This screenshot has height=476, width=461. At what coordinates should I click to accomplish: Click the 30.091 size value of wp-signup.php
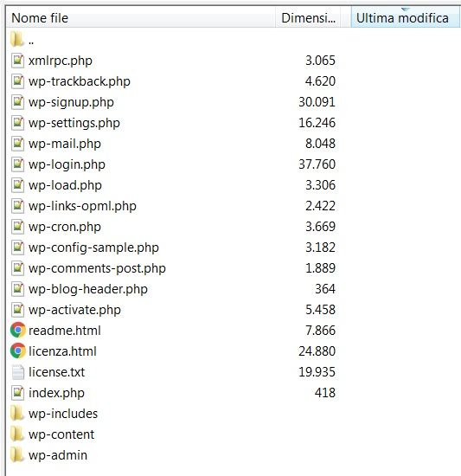pyautogui.click(x=317, y=102)
